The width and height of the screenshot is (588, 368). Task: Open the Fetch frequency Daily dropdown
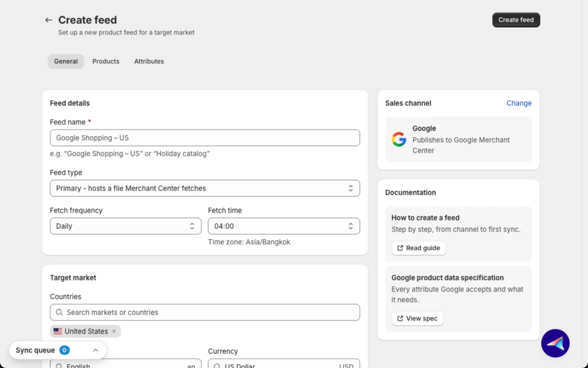pos(126,226)
